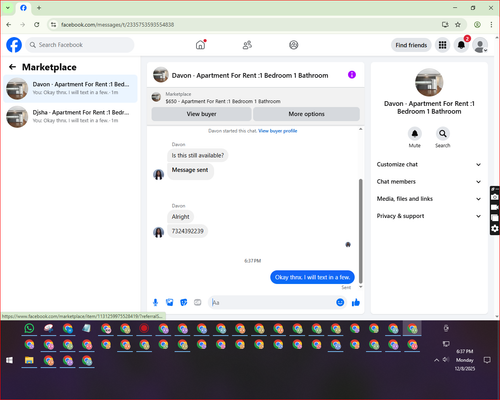Open the Friends icon in top navigation
This screenshot has width=500, height=400.
pyautogui.click(x=247, y=45)
